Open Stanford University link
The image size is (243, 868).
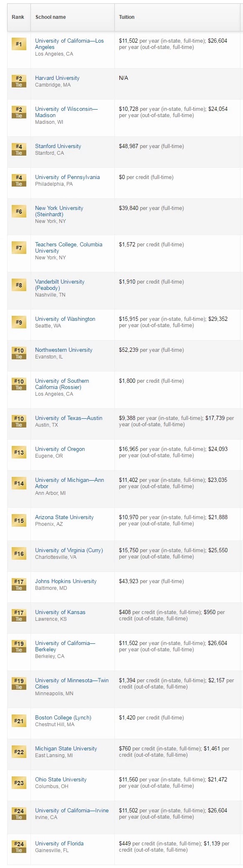(x=58, y=146)
